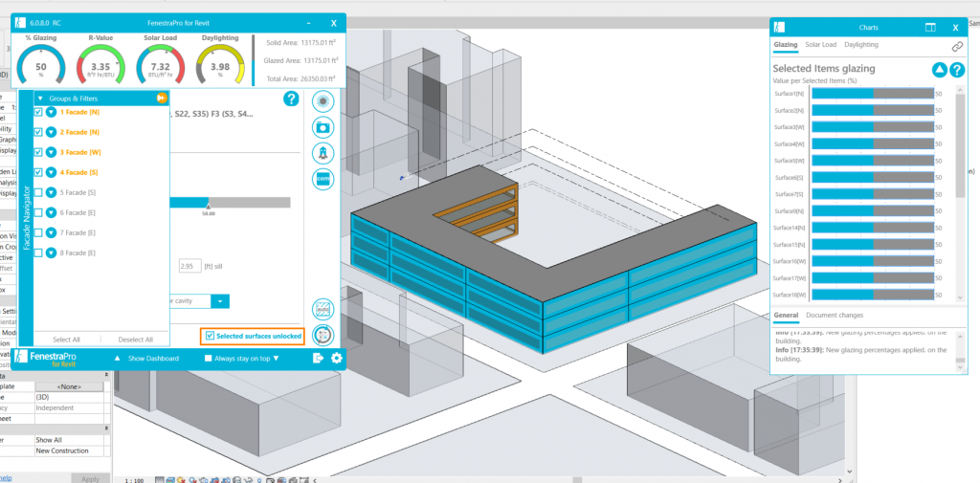Open the 'Always stay on top' dropdown arrow

(276, 359)
